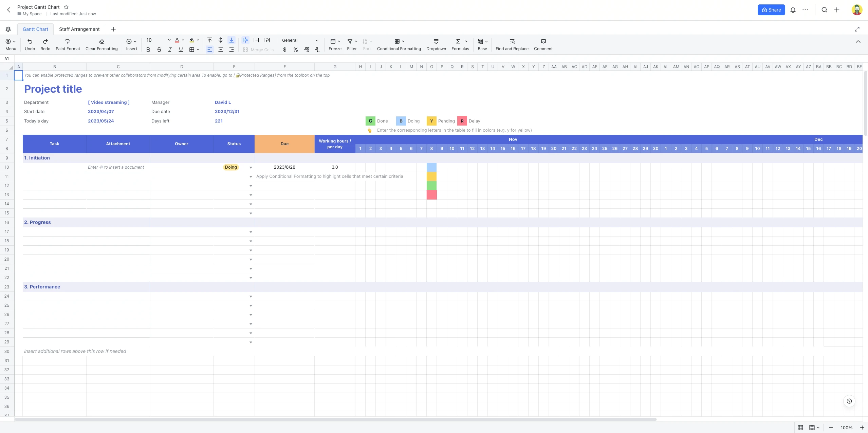The height and width of the screenshot is (433, 868).
Task: Open the David L manager link
Action: point(223,102)
